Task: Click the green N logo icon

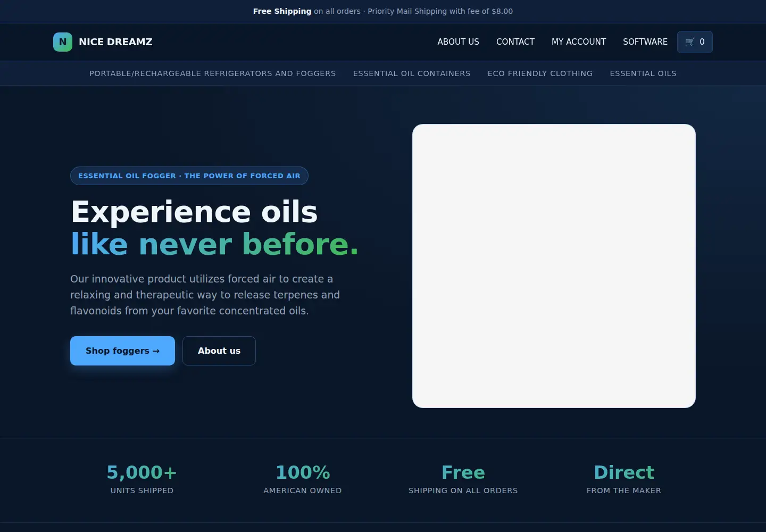Action: pos(63,42)
